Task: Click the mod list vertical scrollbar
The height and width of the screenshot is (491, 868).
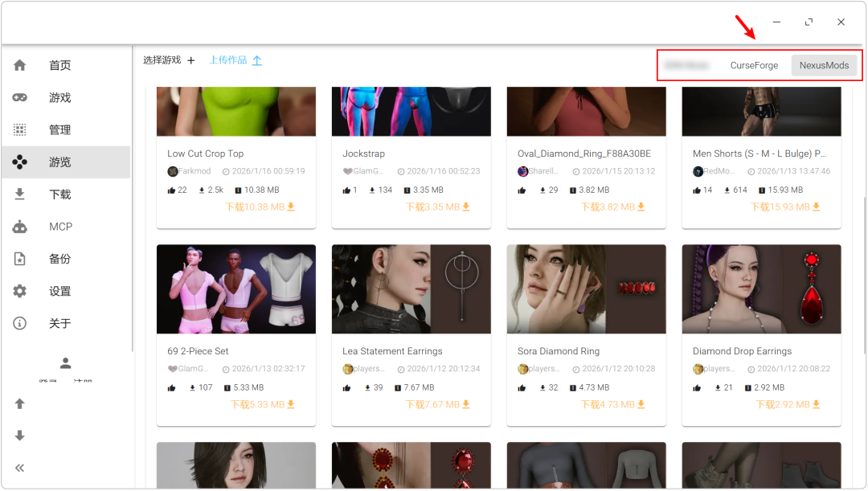Action: point(864,275)
